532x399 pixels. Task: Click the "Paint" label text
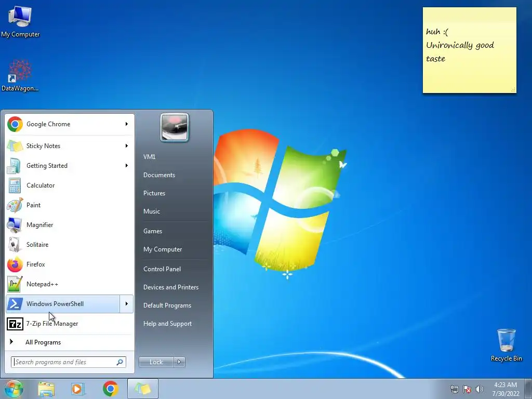click(x=33, y=205)
